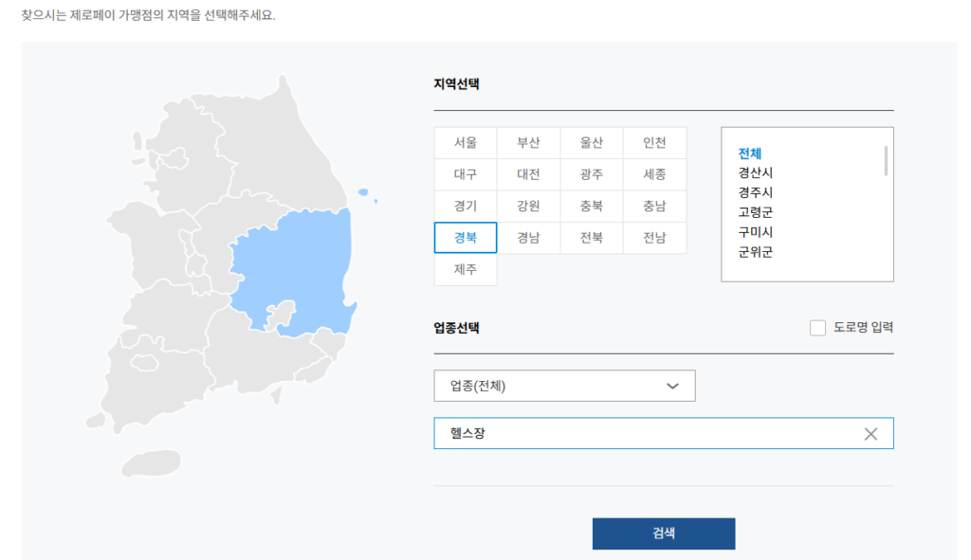Click the 강원 region option

(528, 206)
